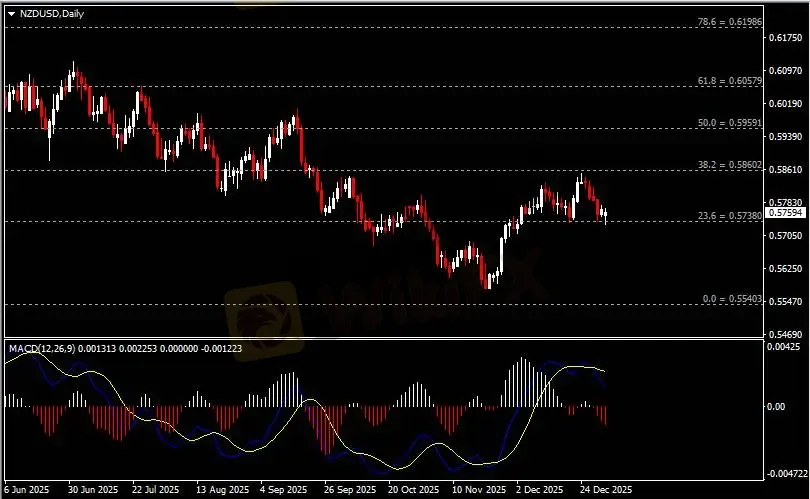This screenshot has height=499, width=810.
Task: Click the 24 Dec 2025 date label
Action: click(606, 489)
